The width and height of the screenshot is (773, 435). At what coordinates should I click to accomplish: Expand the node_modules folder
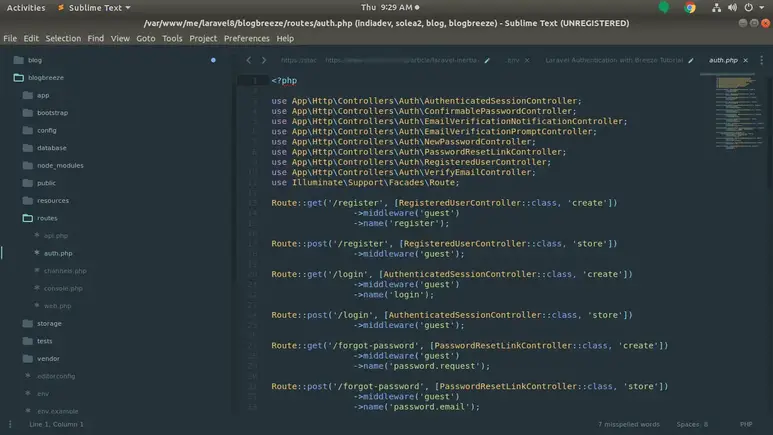tap(59, 165)
